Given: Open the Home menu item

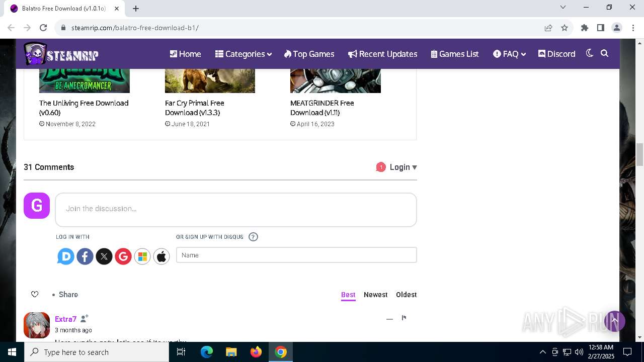Looking at the screenshot, I should pyautogui.click(x=185, y=54).
